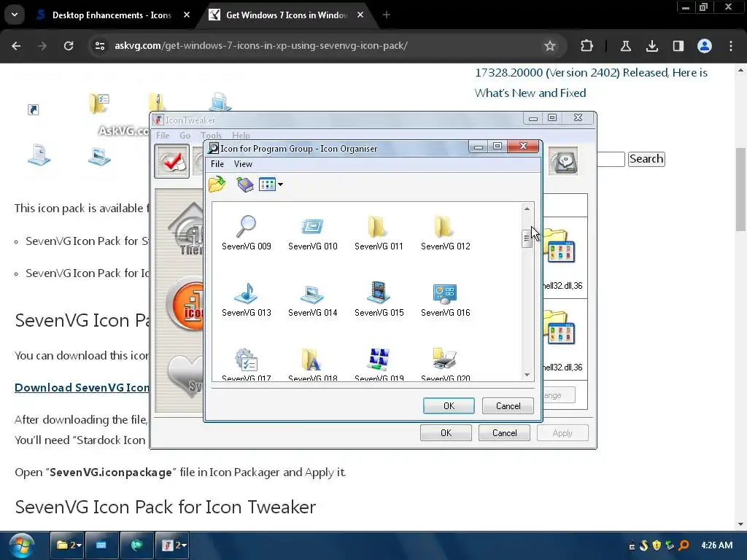Image resolution: width=747 pixels, height=560 pixels.
Task: Select the SevenVG 016 control panel icon
Action: click(x=445, y=294)
